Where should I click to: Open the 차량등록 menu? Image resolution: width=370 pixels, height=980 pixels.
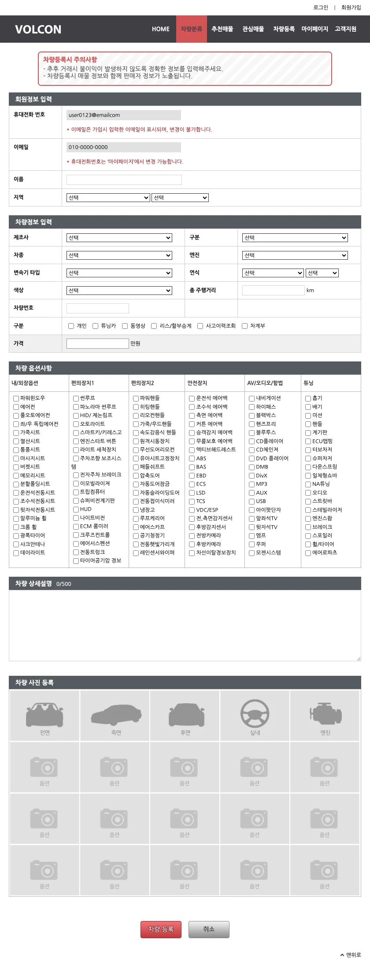coord(284,29)
